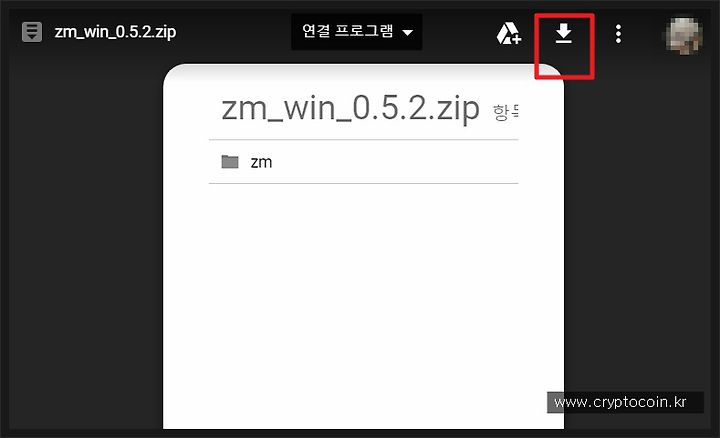Viewport: 720px width, 438px height.
Task: Click the www.cryptocoin.kr watermark
Action: point(620,402)
